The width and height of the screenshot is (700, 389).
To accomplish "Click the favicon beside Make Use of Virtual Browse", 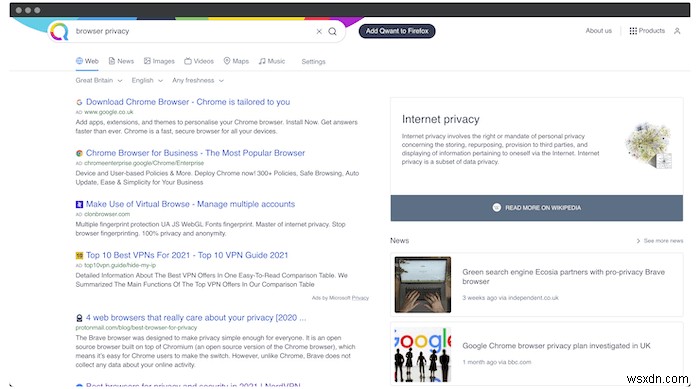I will (79, 205).
